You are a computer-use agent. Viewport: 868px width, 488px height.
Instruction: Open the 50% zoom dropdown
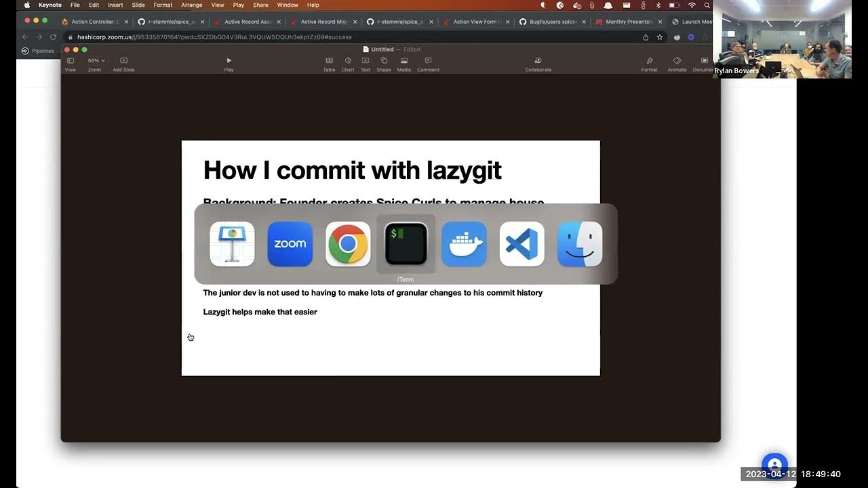pos(96,61)
